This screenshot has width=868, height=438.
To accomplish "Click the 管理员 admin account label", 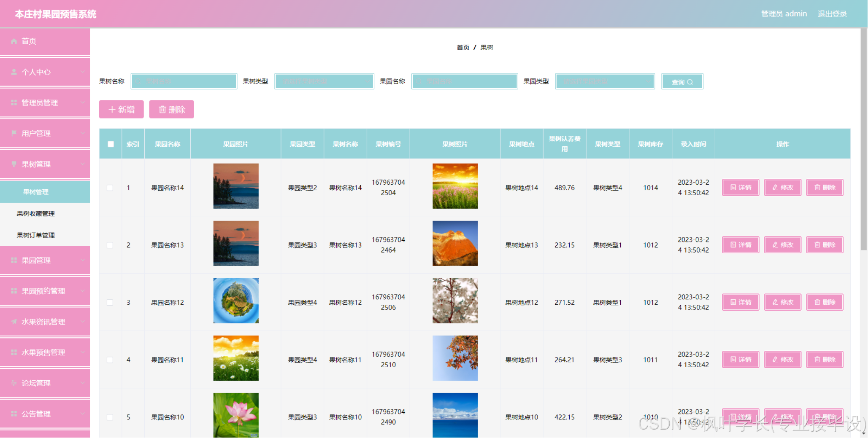I will pyautogui.click(x=784, y=14).
